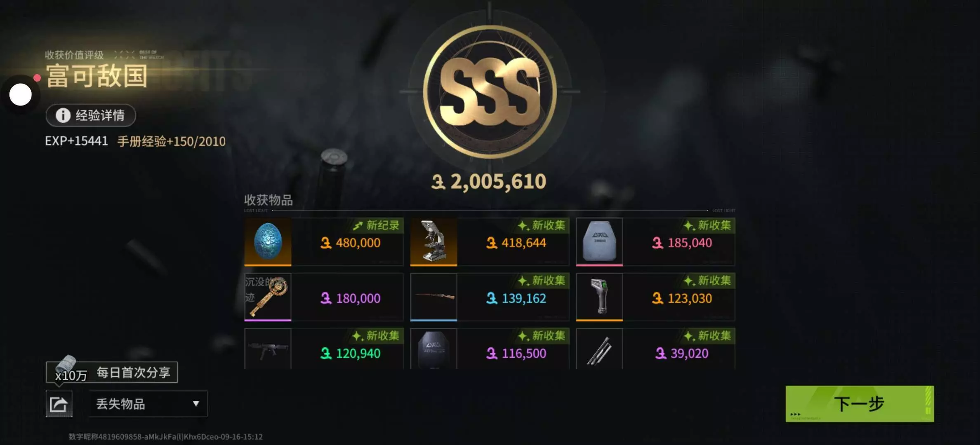Select the microscope item icon
The width and height of the screenshot is (980, 445).
[433, 241]
